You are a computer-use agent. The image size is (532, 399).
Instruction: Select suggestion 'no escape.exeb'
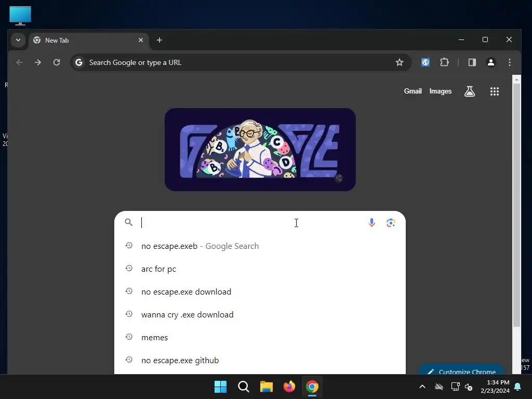click(260, 246)
